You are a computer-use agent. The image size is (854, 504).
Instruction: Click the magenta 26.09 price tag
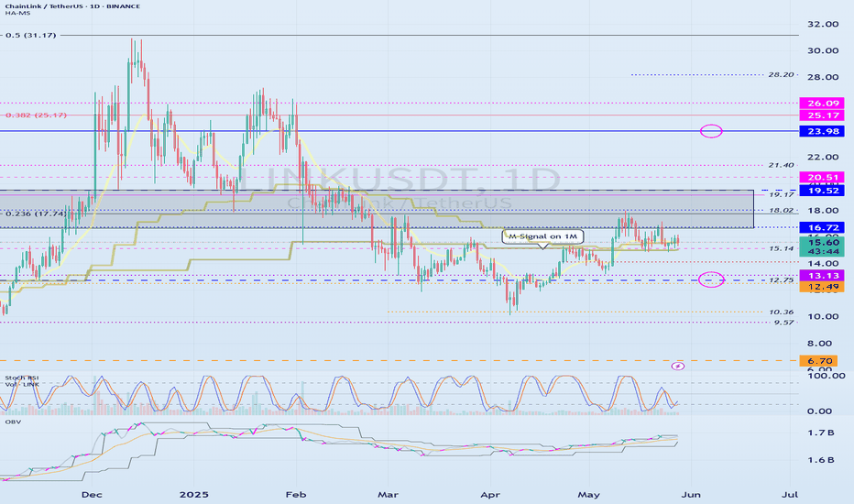point(822,104)
